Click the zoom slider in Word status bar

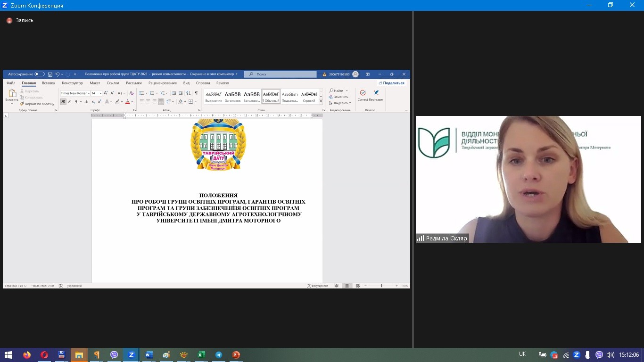[381, 286]
